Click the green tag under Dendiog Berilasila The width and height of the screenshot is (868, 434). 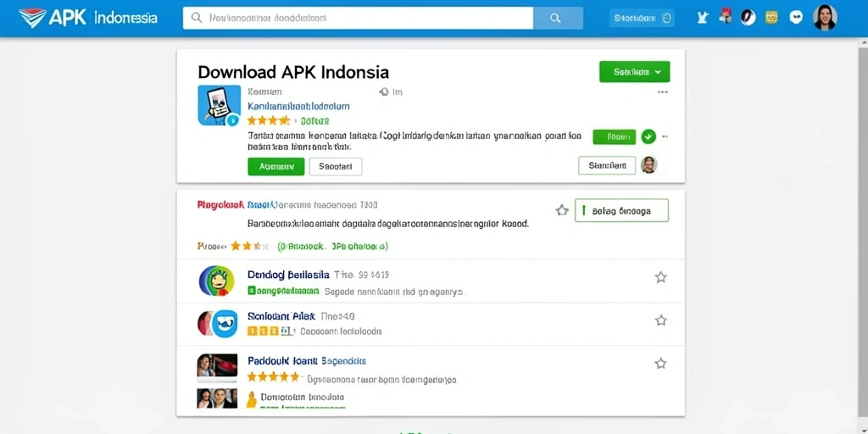284,290
